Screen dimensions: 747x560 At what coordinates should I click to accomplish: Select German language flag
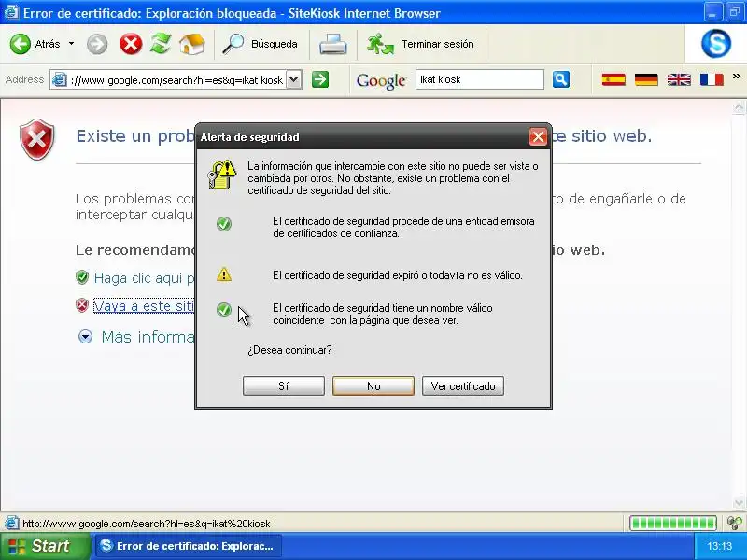(x=646, y=79)
